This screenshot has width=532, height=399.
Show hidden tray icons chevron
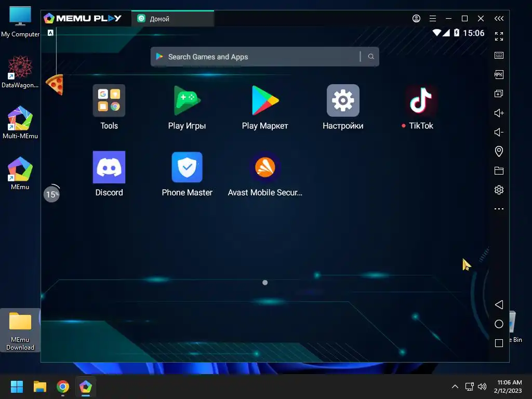(x=455, y=387)
